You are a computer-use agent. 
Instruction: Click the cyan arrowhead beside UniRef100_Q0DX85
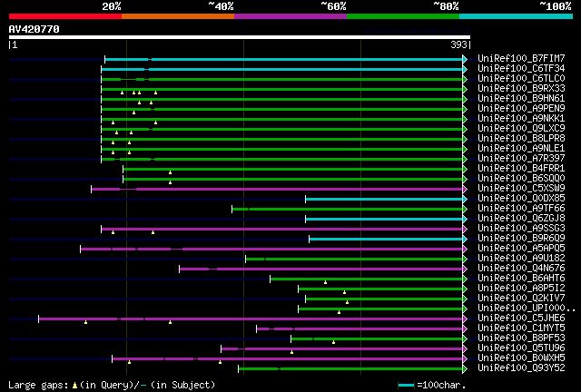pyautogui.click(x=465, y=199)
